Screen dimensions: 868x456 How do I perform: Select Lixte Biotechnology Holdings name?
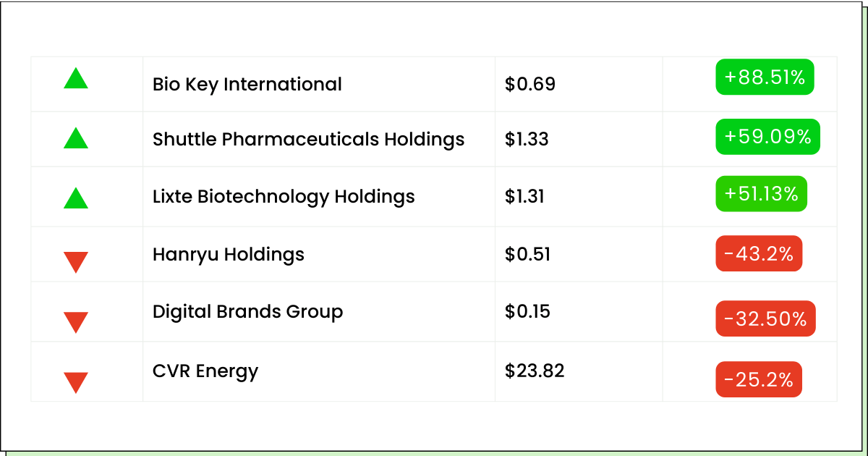(x=284, y=196)
